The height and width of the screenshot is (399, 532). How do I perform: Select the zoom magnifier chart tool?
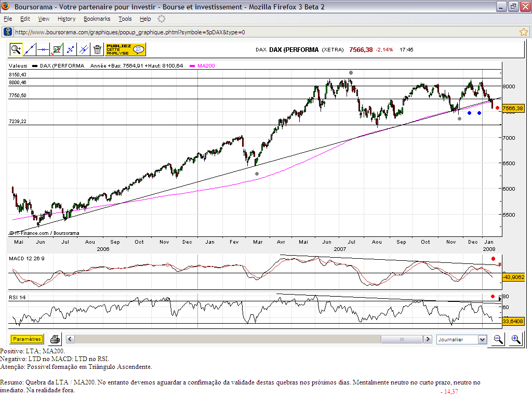pyautogui.click(x=16, y=49)
